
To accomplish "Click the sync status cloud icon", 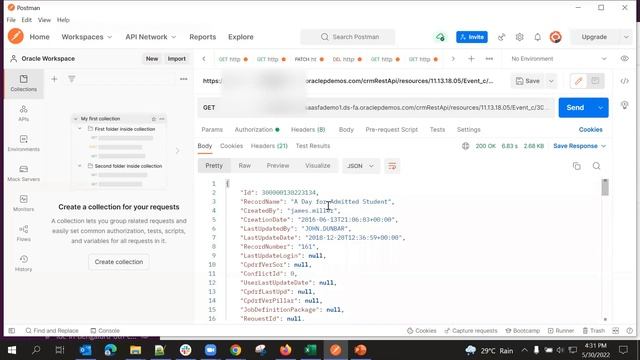I will pyautogui.click(x=440, y=37).
